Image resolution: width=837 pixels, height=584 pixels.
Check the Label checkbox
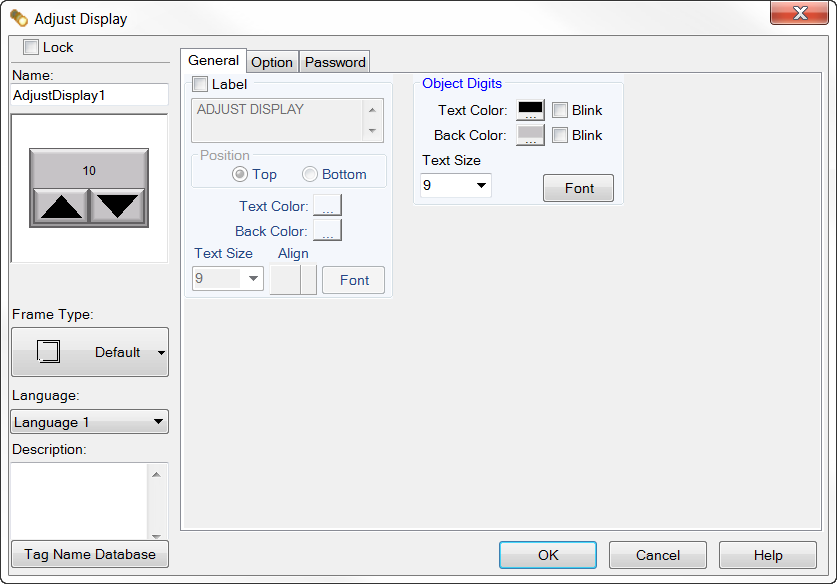pos(200,85)
